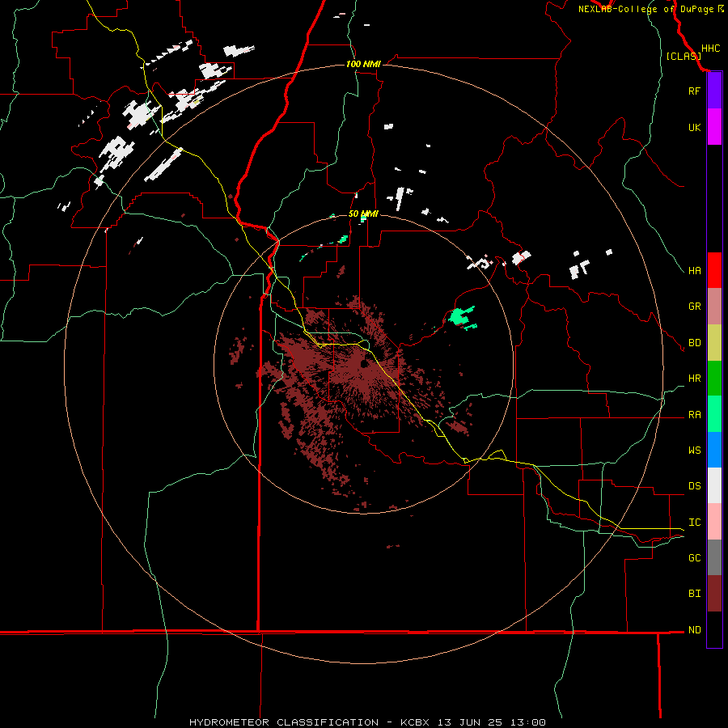Viewport: 728px width, 728px height.
Task: Click the GR legend color swatch
Action: (x=714, y=307)
